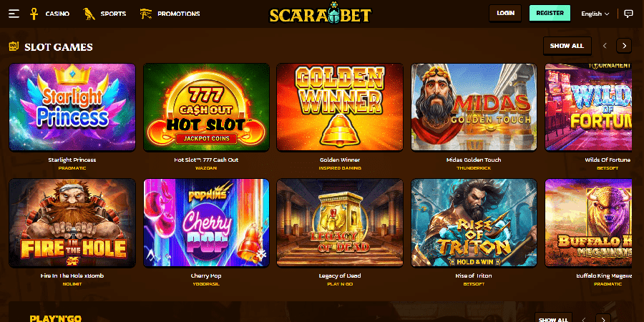Open the Midas Golden Touch thumbnail
The height and width of the screenshot is (322, 644).
474,107
